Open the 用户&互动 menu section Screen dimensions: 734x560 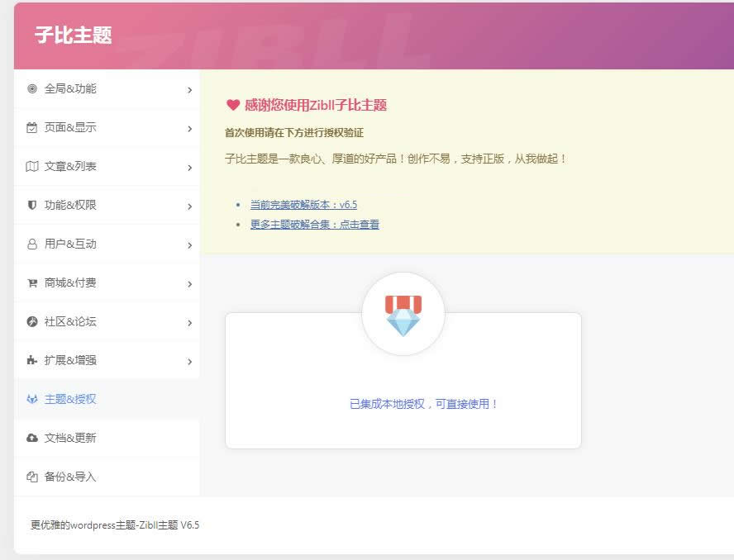pos(107,244)
